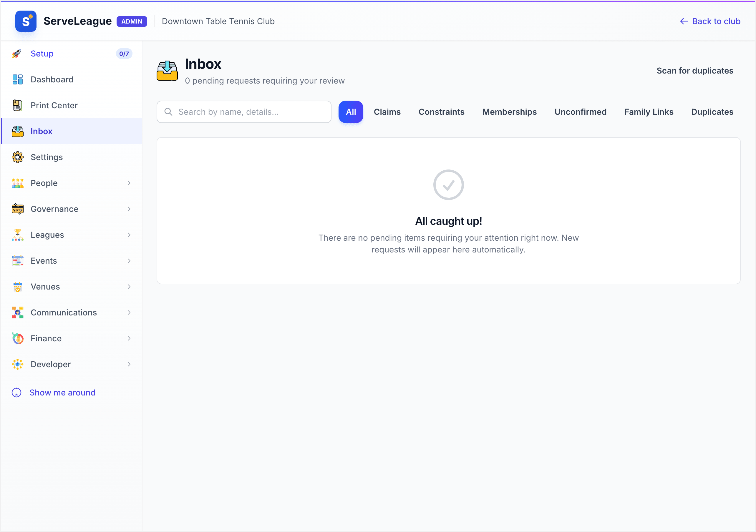Click the Governance VIP card icon
This screenshot has width=756, height=532.
[17, 209]
